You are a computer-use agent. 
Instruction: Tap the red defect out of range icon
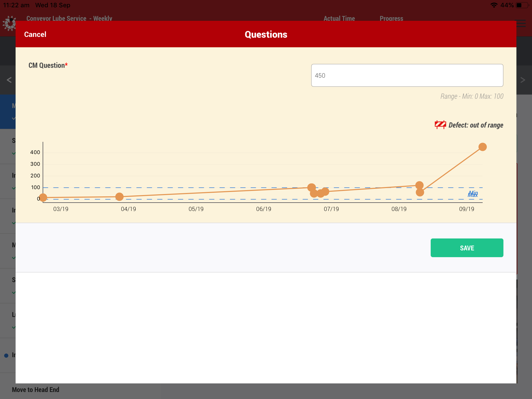tap(440, 125)
